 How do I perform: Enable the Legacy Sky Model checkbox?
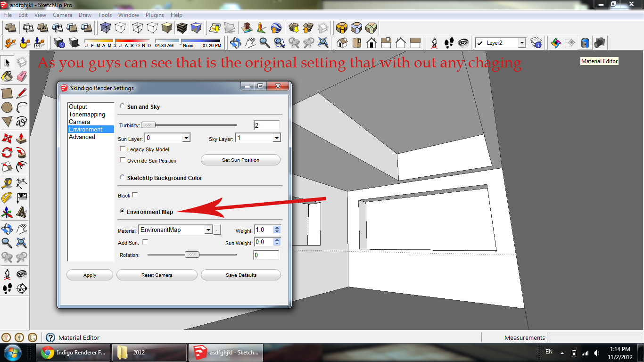(123, 149)
